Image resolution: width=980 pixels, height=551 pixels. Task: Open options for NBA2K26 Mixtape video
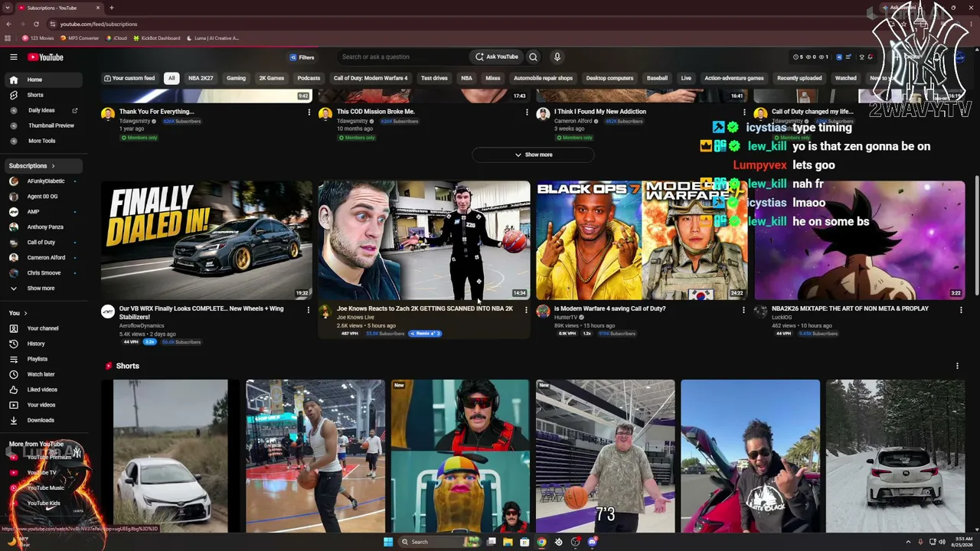(961, 310)
